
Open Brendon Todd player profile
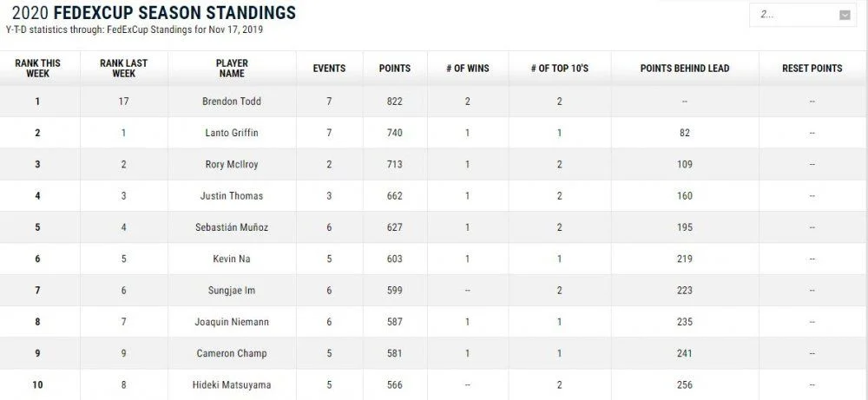click(x=232, y=102)
